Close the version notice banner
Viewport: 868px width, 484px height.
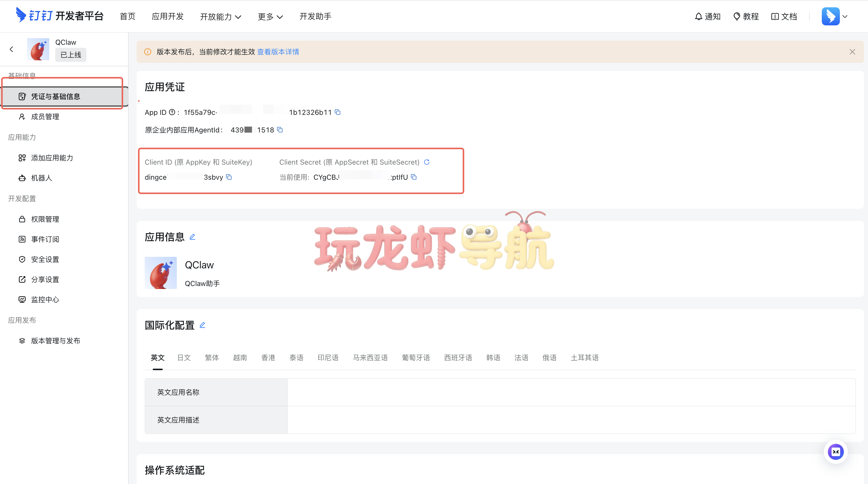point(852,52)
